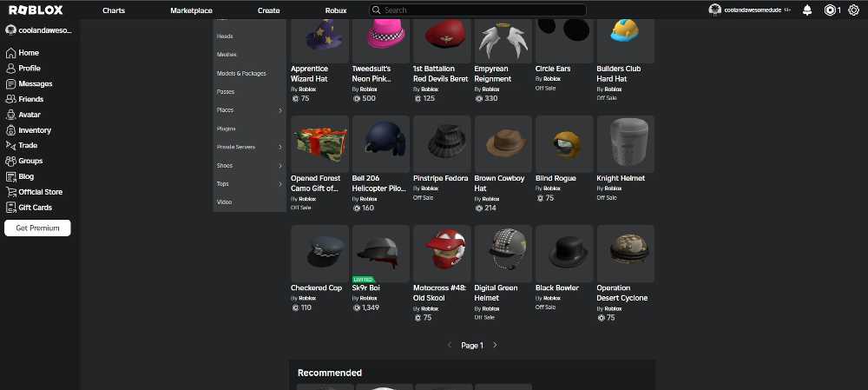Open the Black Bowler thumbnail
The width and height of the screenshot is (868, 390).
[x=564, y=254]
